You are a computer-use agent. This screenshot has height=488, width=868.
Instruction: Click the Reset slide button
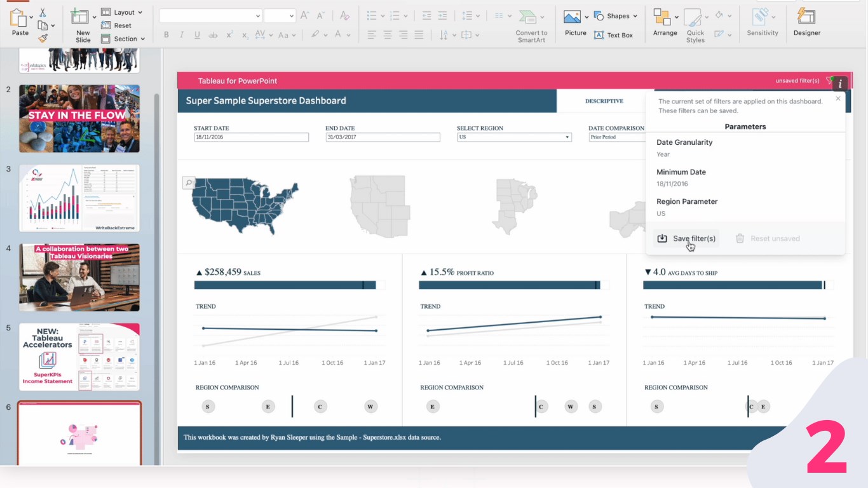116,25
